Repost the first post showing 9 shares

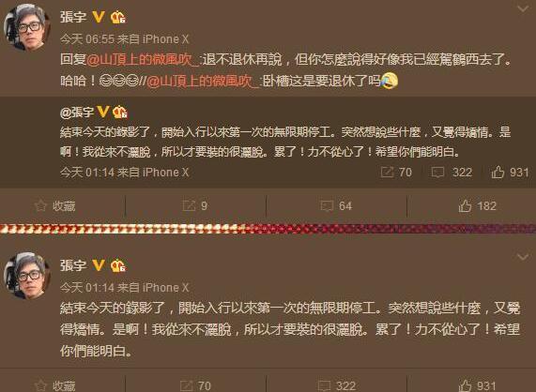[x=195, y=206]
